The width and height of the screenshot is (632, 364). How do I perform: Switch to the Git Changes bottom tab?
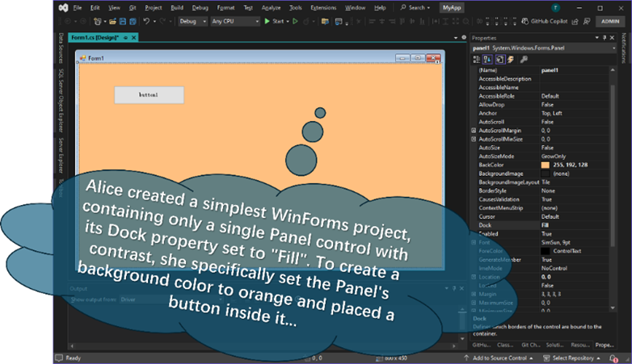(530, 345)
